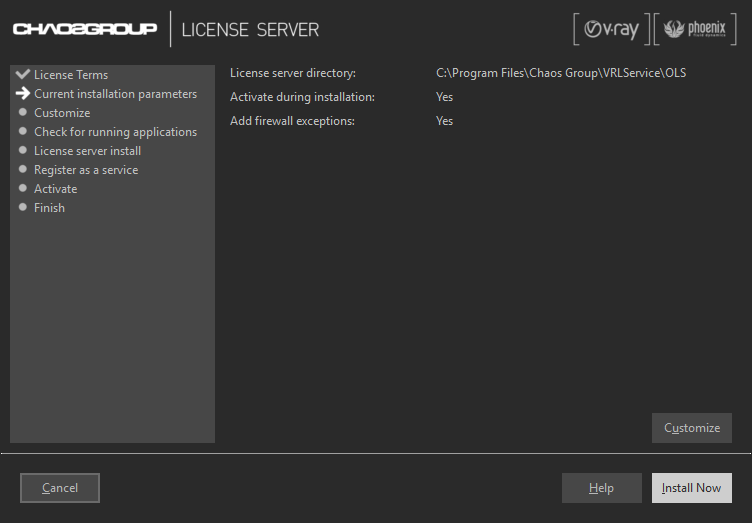Click the Activate during installation label

(x=303, y=97)
